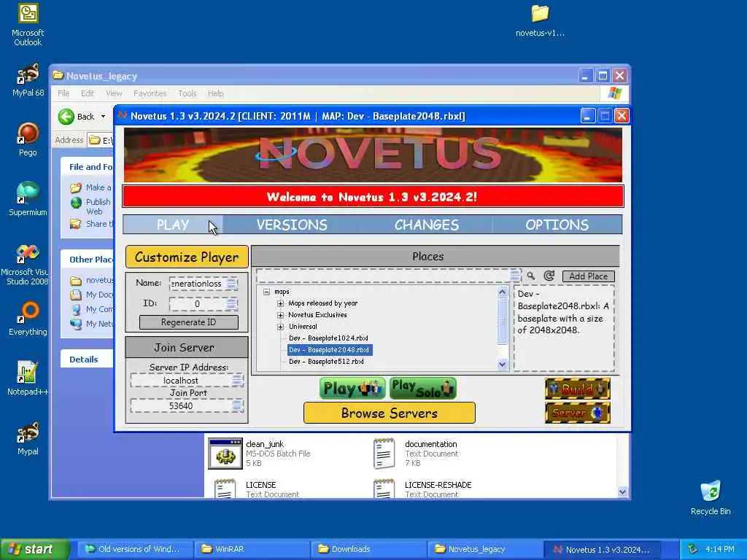Click the Join Port side handle
Screen dimensions: 747x560
[x=237, y=405]
